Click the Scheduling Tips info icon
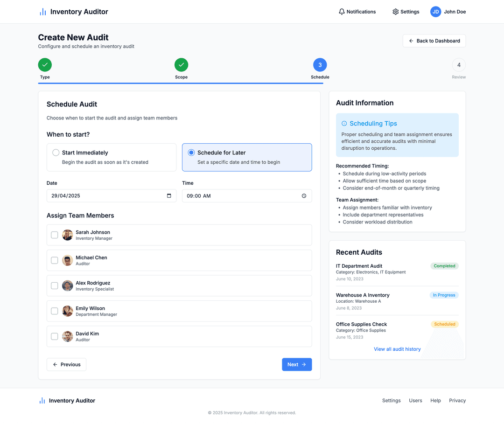The height and width of the screenshot is (424, 504). (344, 124)
